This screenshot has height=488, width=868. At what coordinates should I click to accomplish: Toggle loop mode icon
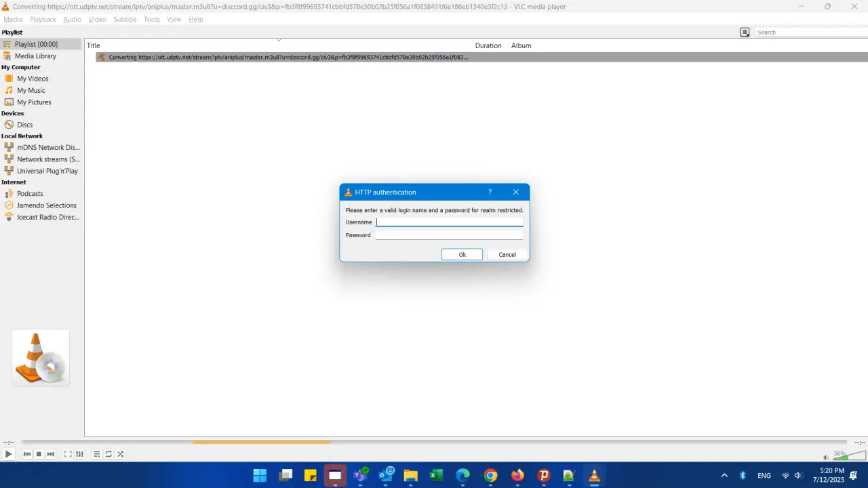108,454
